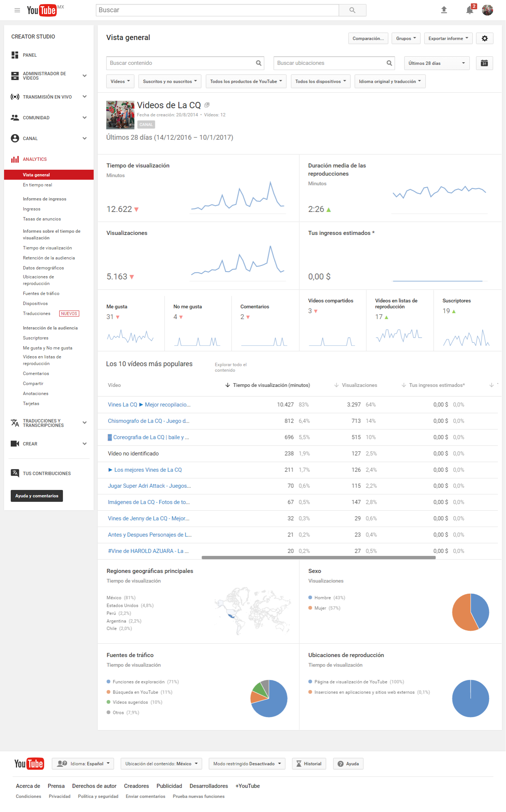Open the Grupos dropdown

[x=406, y=38]
